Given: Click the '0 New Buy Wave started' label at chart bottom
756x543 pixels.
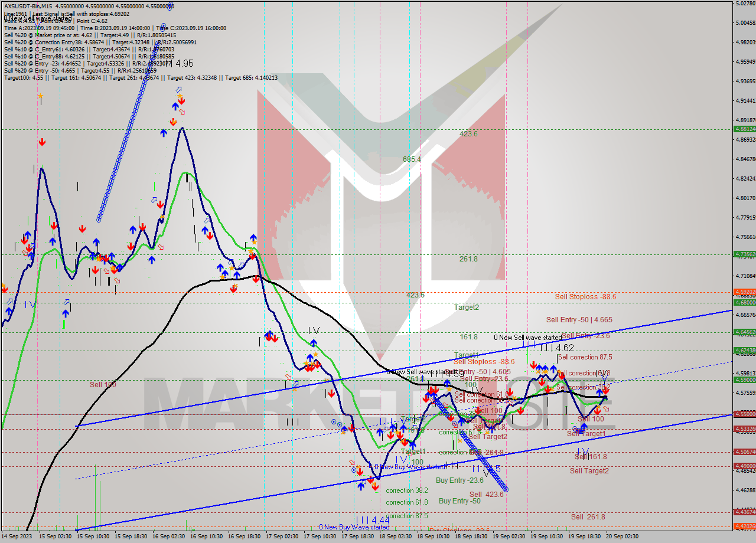Looking at the screenshot, I should click(x=354, y=526).
